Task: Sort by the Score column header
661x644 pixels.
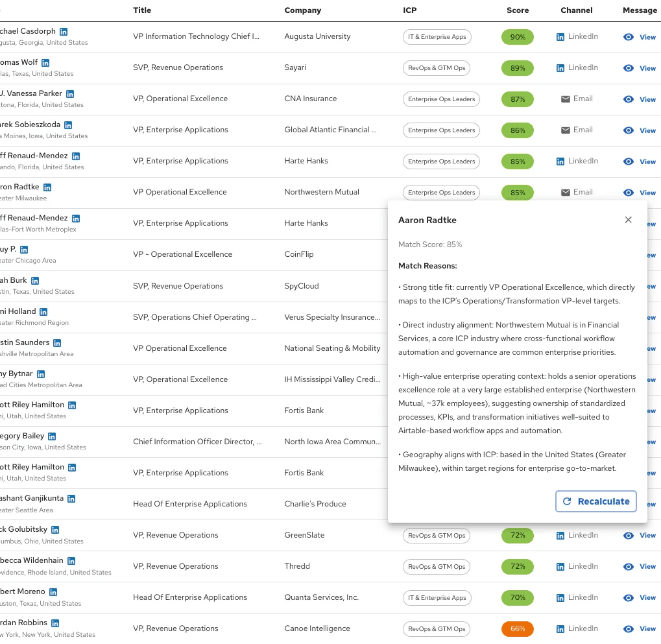Action: click(518, 10)
